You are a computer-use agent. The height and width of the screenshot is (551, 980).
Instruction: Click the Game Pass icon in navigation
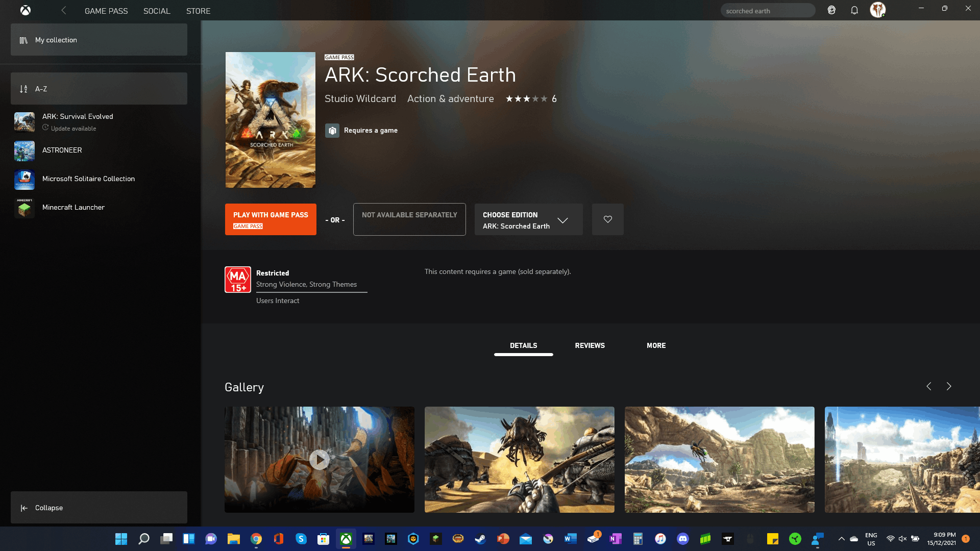point(106,11)
